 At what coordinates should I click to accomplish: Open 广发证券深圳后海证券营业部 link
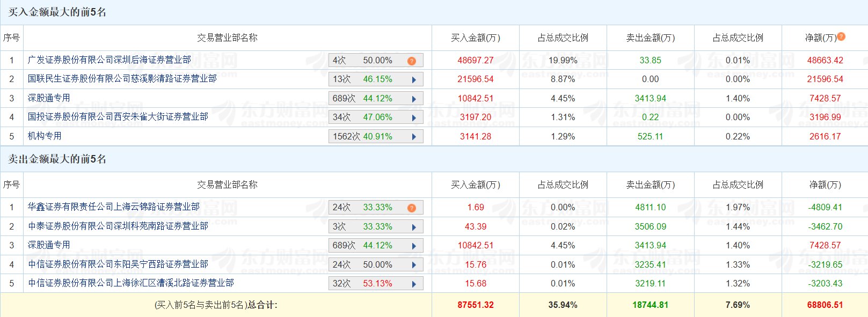(110, 60)
